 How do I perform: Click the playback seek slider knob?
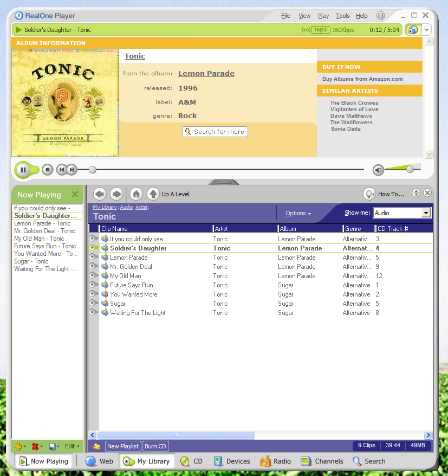click(93, 170)
